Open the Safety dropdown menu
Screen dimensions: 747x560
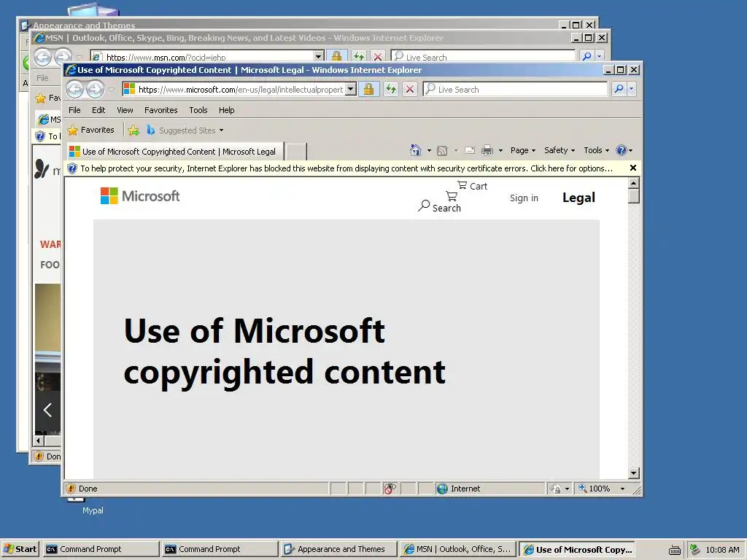(560, 150)
